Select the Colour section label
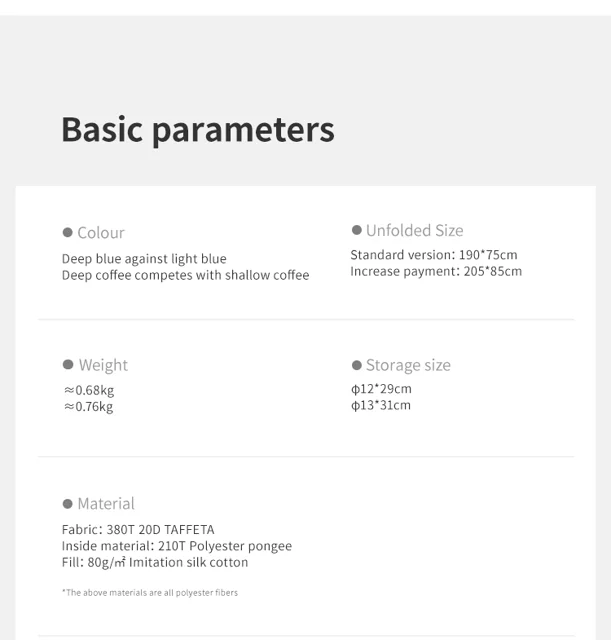Image resolution: width=611 pixels, height=640 pixels. (101, 233)
